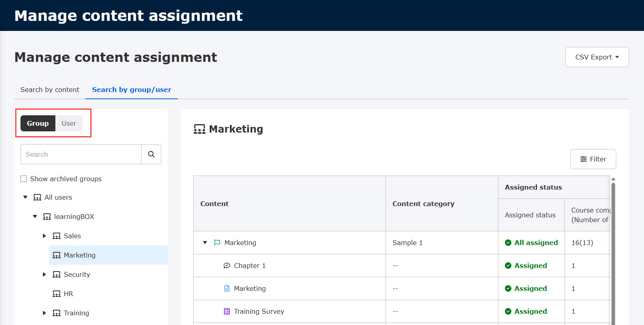Click the Security group icon

[57, 274]
